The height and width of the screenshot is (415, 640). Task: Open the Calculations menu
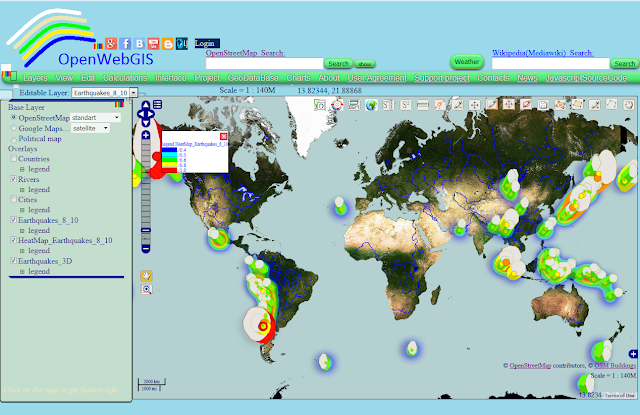click(x=125, y=78)
